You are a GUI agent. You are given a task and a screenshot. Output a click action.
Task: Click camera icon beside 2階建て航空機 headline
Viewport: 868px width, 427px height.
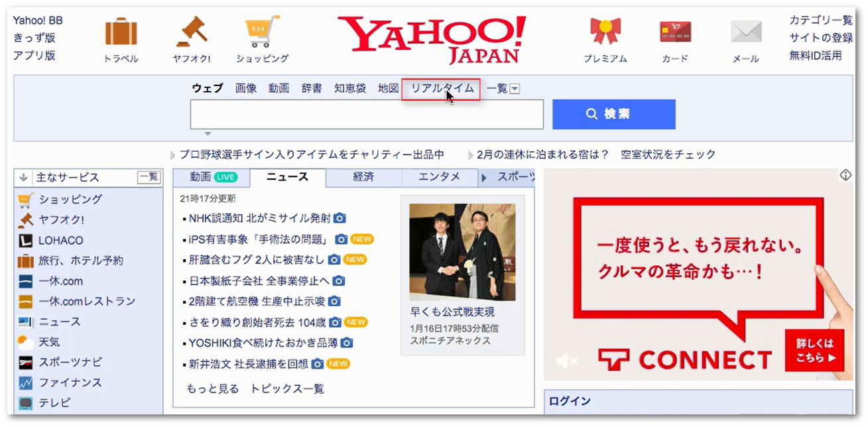334,302
